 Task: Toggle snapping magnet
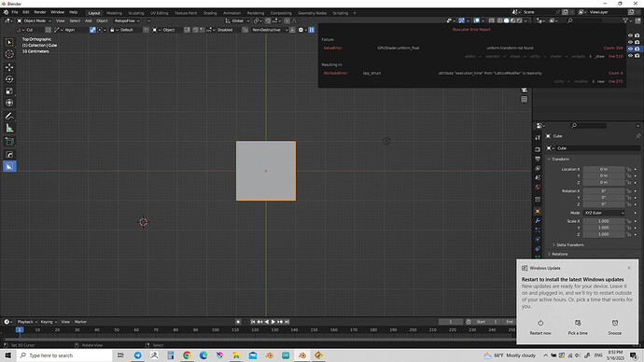[268, 21]
